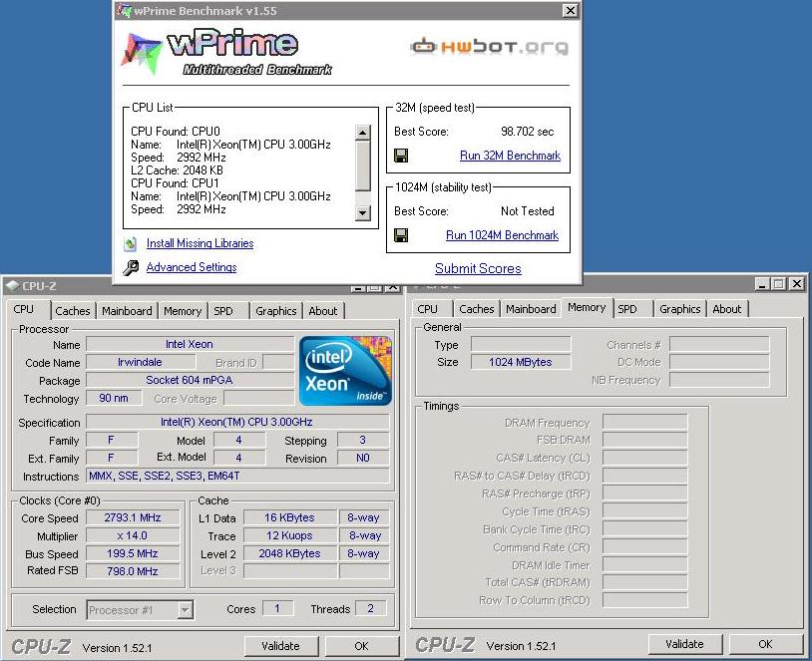Click the empty memory Type field
812x661 pixels.
(x=521, y=344)
